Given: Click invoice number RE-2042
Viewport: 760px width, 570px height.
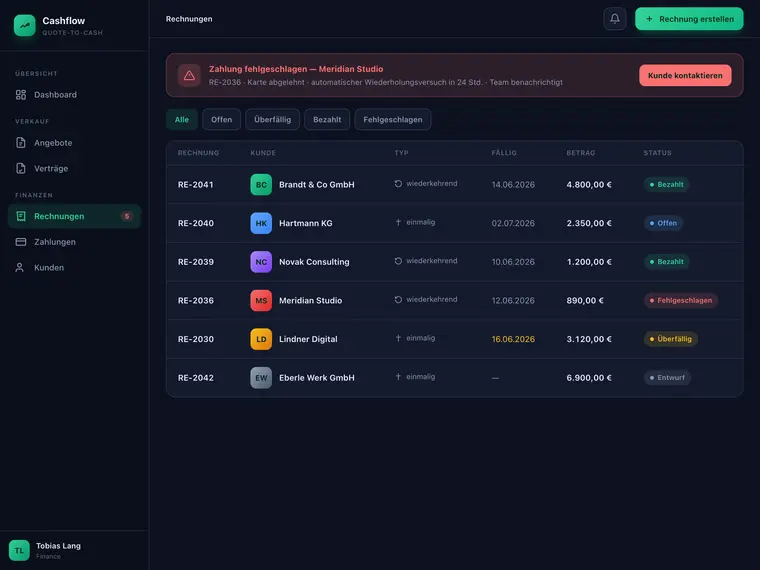Looking at the screenshot, I should (195, 378).
